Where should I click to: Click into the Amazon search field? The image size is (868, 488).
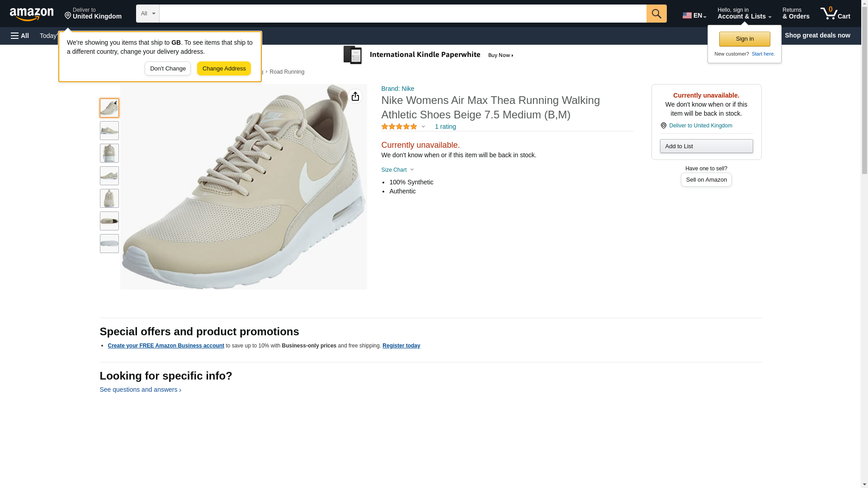point(402,14)
